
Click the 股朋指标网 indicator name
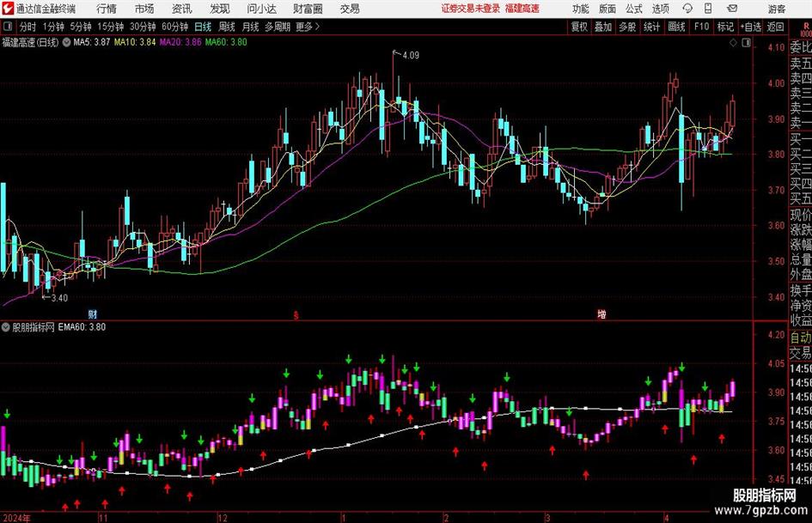(34, 326)
